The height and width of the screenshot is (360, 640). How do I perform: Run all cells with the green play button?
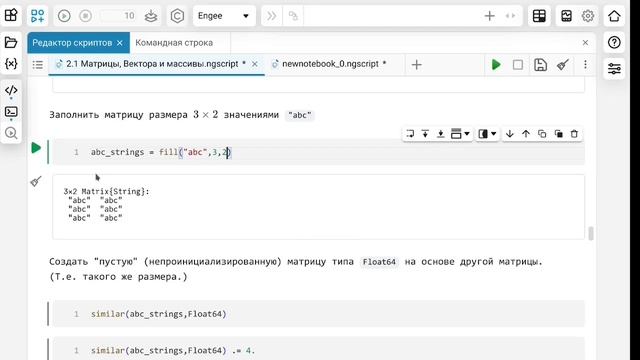click(496, 64)
